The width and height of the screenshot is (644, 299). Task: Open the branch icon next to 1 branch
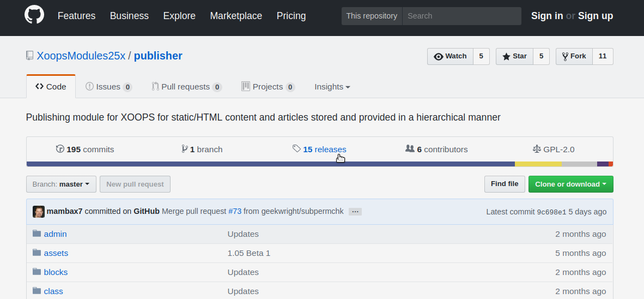pyautogui.click(x=184, y=149)
